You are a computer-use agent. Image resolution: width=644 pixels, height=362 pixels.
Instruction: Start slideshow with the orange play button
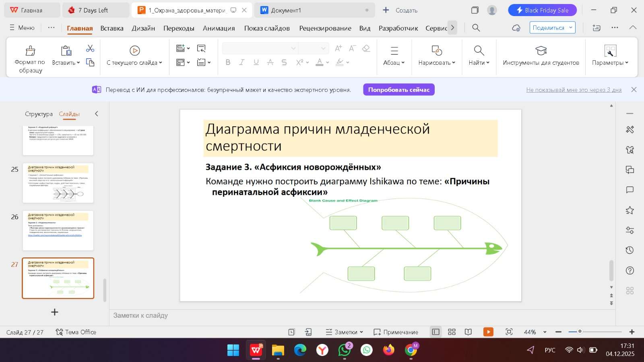pos(488,332)
